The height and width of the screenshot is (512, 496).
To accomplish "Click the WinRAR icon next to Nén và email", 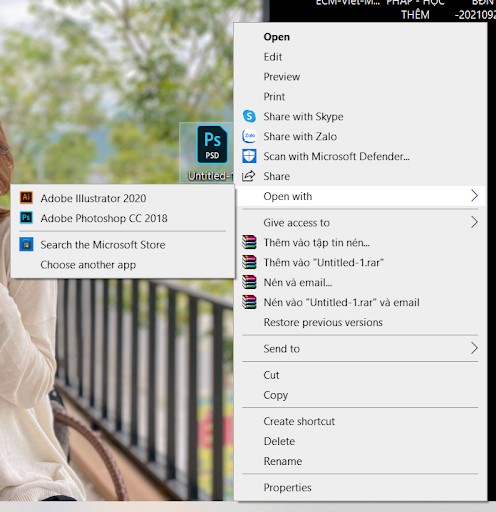I will (249, 282).
